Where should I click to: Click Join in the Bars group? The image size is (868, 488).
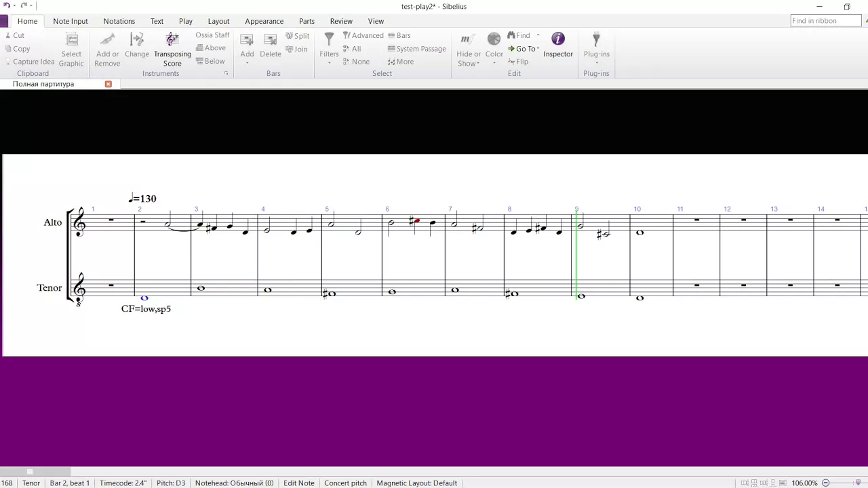297,49
